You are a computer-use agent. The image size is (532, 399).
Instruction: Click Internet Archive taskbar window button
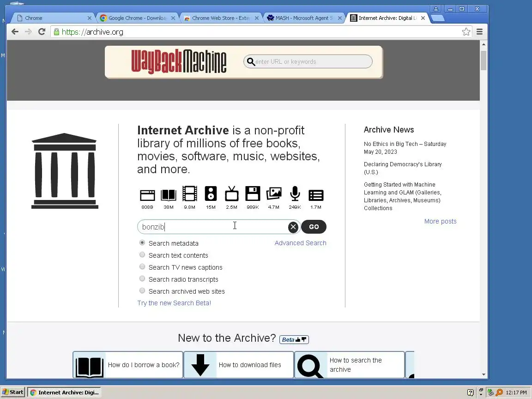click(x=64, y=393)
